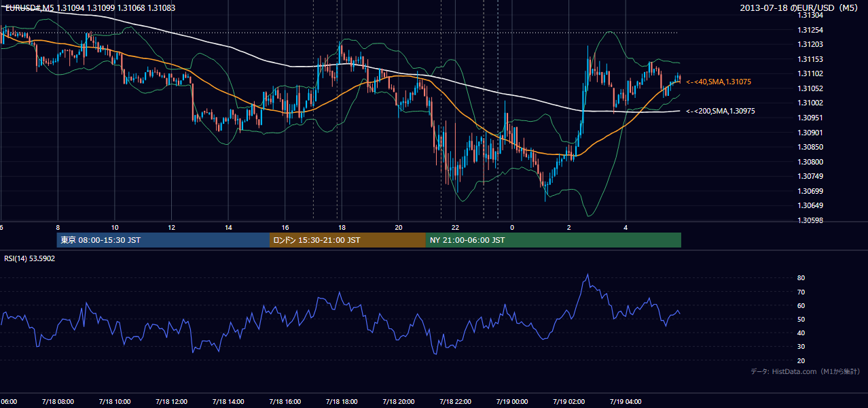Click the 7/18 12:00 bottom date label

[171, 402]
